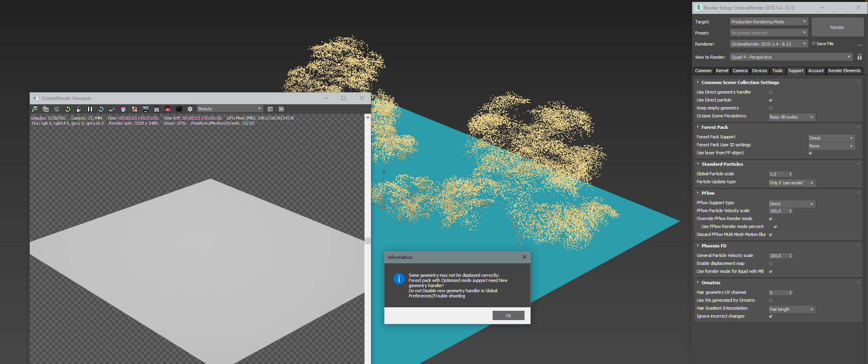Toggle Override PFlow Render mode checkbox
Viewport: 868px width, 364px height.
pos(771,219)
